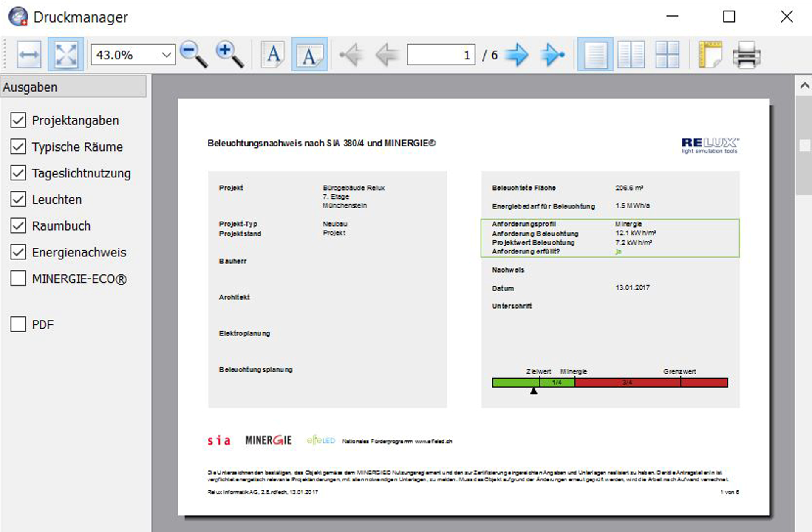This screenshot has height=532, width=812.
Task: Click the green section of energy bar
Action: point(533,383)
